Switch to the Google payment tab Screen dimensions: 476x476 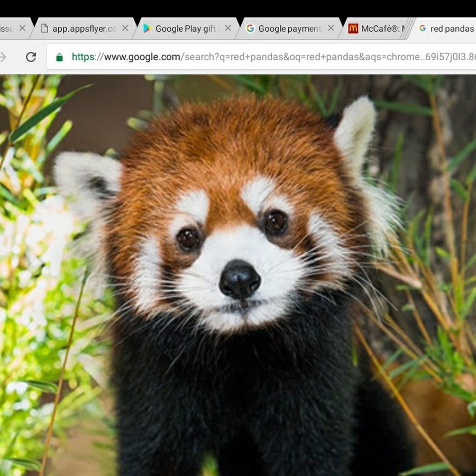click(289, 29)
